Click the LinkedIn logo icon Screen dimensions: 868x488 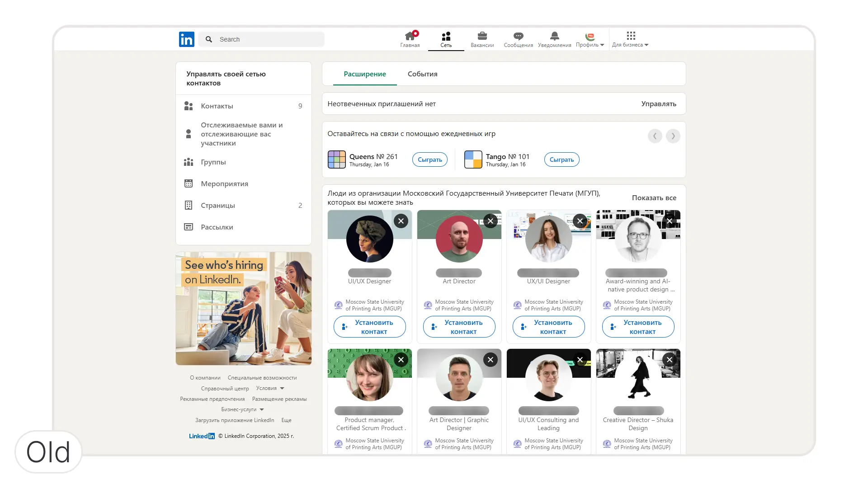pyautogui.click(x=186, y=39)
